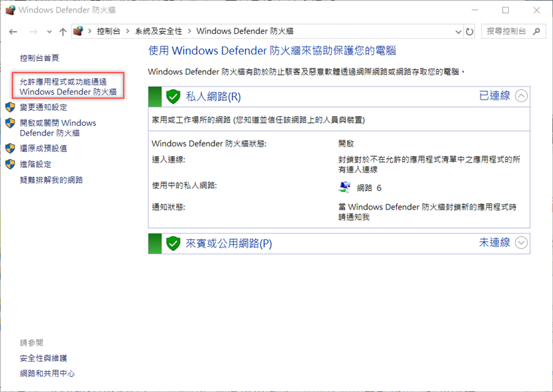Expand chevron after 系統及安全性 in address bar

[189, 31]
